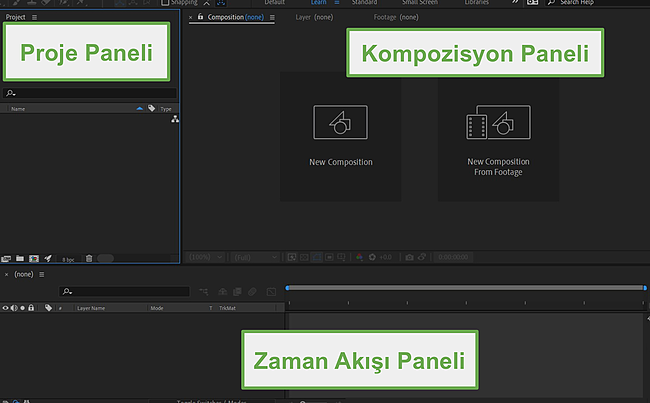Open the 8 bpc color depth setting
The height and width of the screenshot is (403, 650).
tap(68, 260)
